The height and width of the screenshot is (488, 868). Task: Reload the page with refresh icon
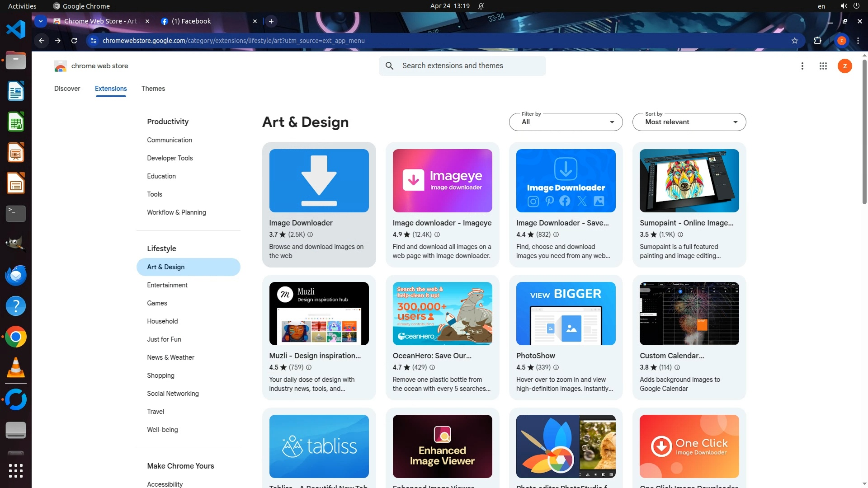click(x=74, y=41)
